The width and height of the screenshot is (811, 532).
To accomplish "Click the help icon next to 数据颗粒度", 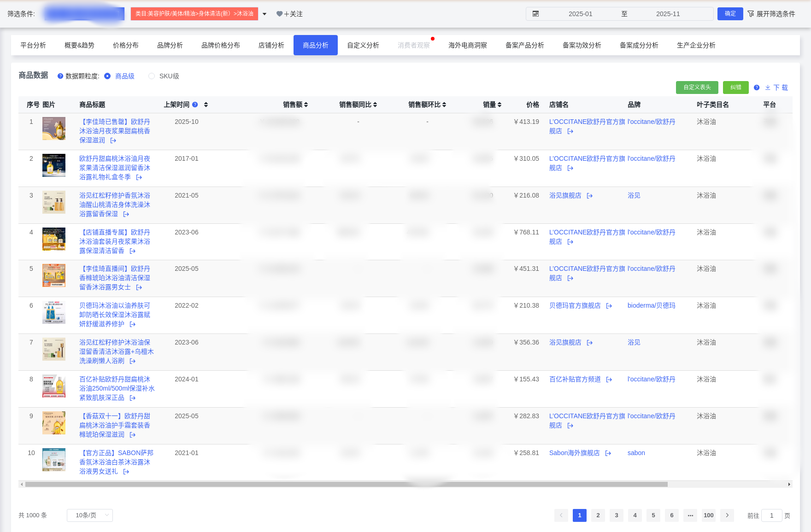I will tap(60, 76).
